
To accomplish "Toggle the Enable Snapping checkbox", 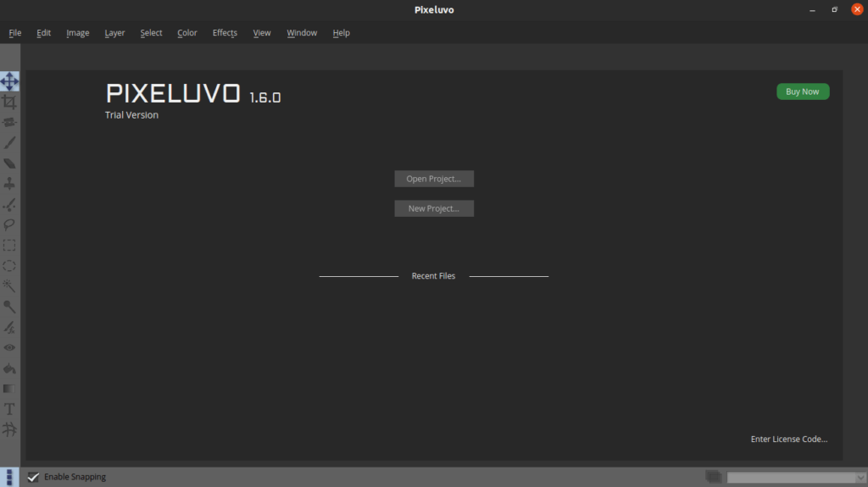I will click(33, 477).
